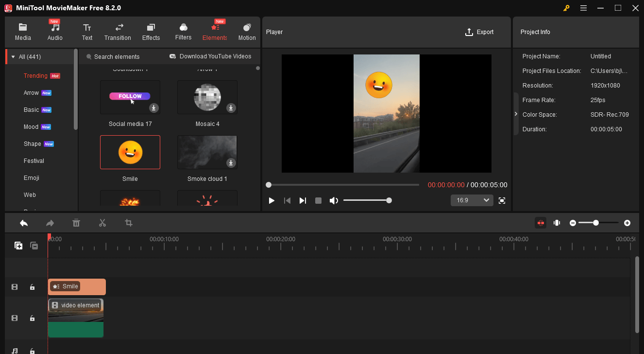The width and height of the screenshot is (644, 354).
Task: Remove a track
Action: point(34,246)
